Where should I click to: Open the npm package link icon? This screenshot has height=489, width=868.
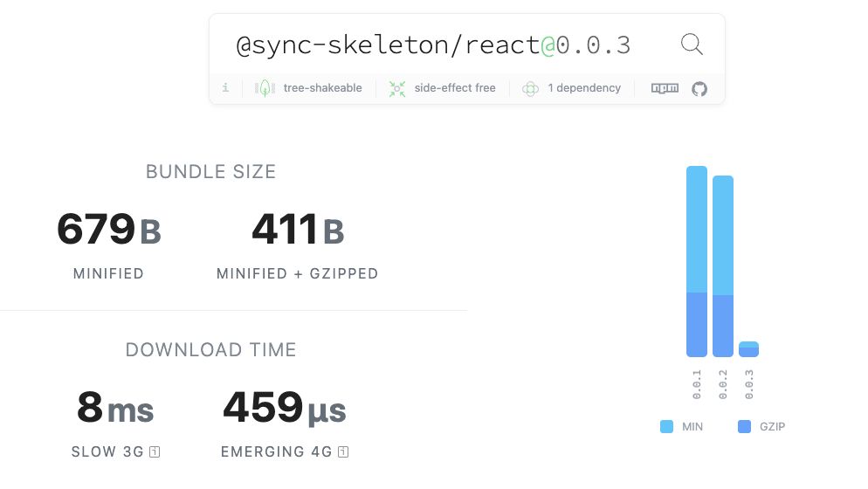(665, 88)
